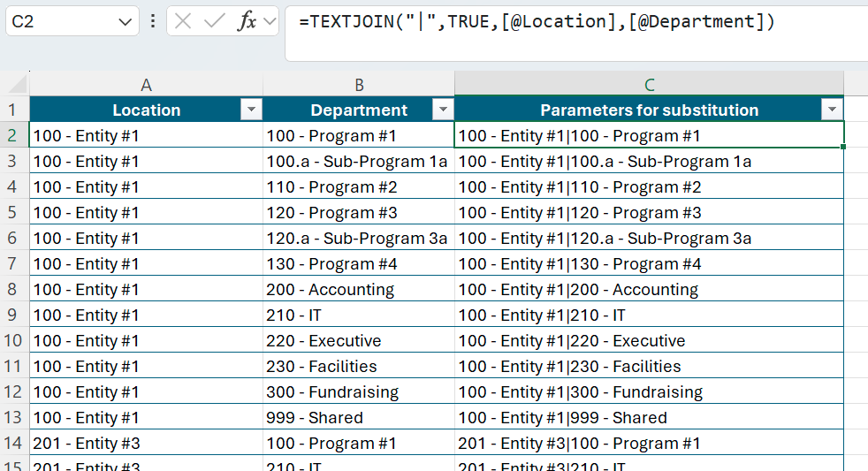Open the Location column filter dropdown
868x471 pixels.
tap(251, 110)
